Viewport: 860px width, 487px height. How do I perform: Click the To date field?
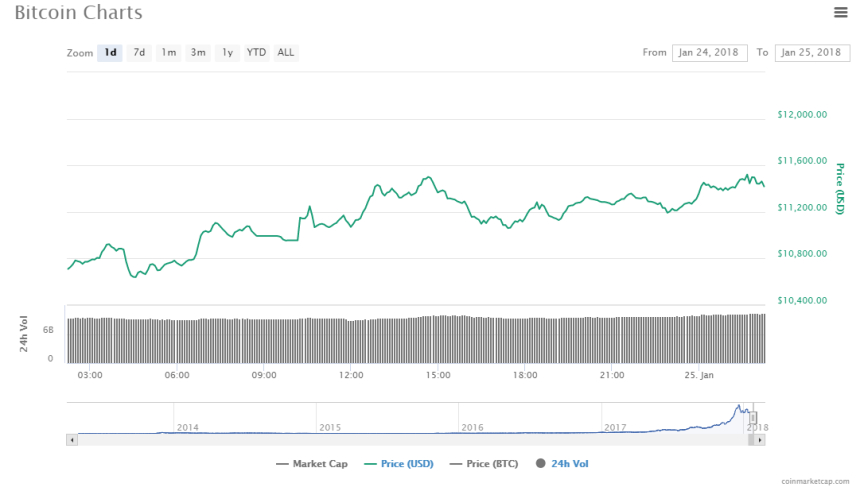pos(811,53)
